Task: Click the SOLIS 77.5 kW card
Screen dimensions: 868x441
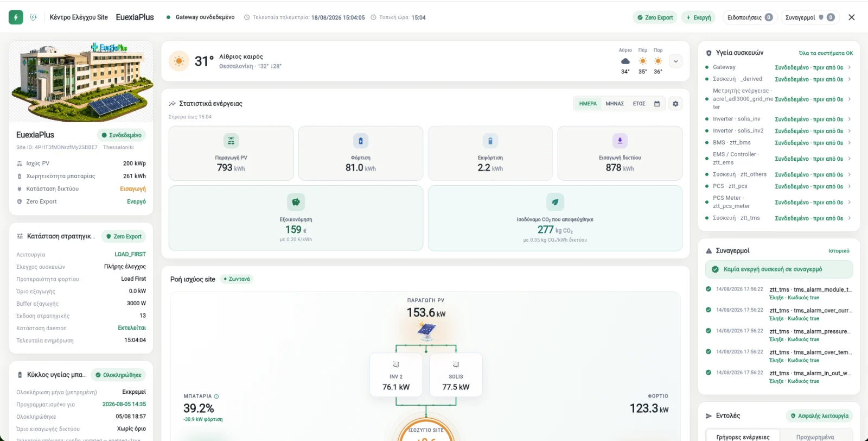Action: (x=456, y=375)
